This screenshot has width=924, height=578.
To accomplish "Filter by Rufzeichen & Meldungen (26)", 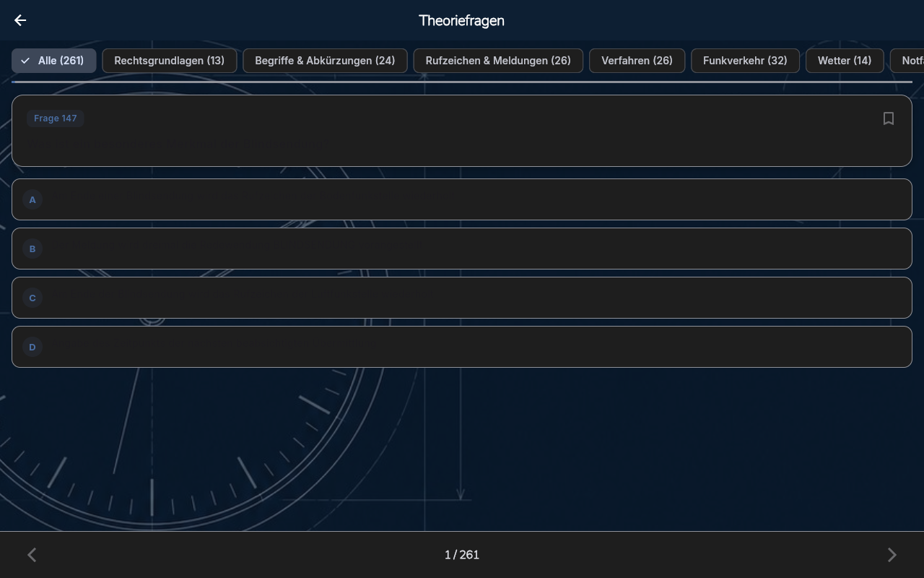I will (498, 61).
